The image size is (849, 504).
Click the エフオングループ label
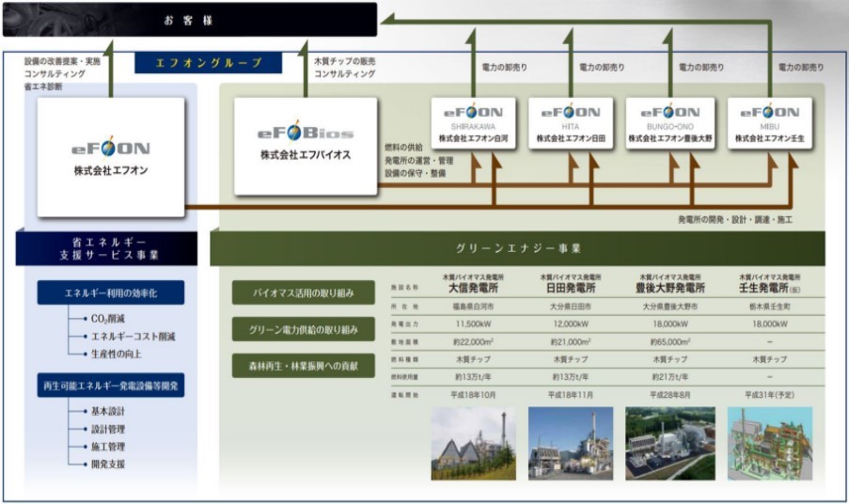click(x=209, y=63)
